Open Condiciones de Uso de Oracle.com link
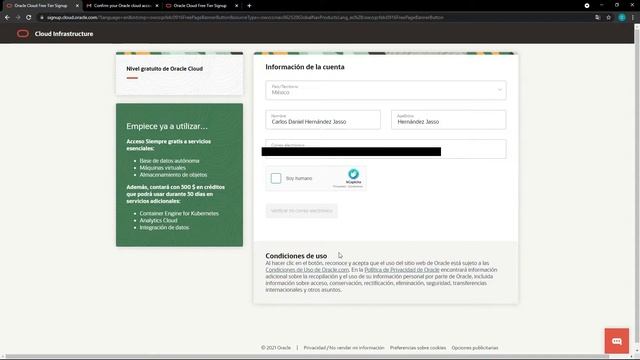 coord(307,270)
